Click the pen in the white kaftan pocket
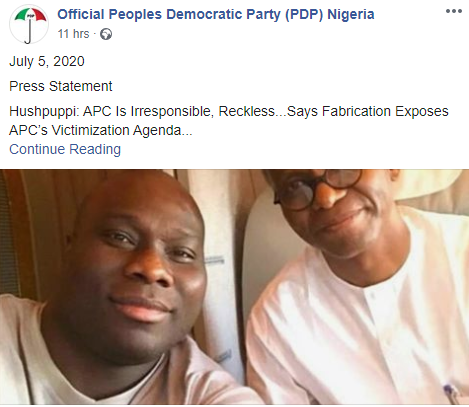Image resolution: width=469 pixels, height=407 pixels. (x=451, y=394)
